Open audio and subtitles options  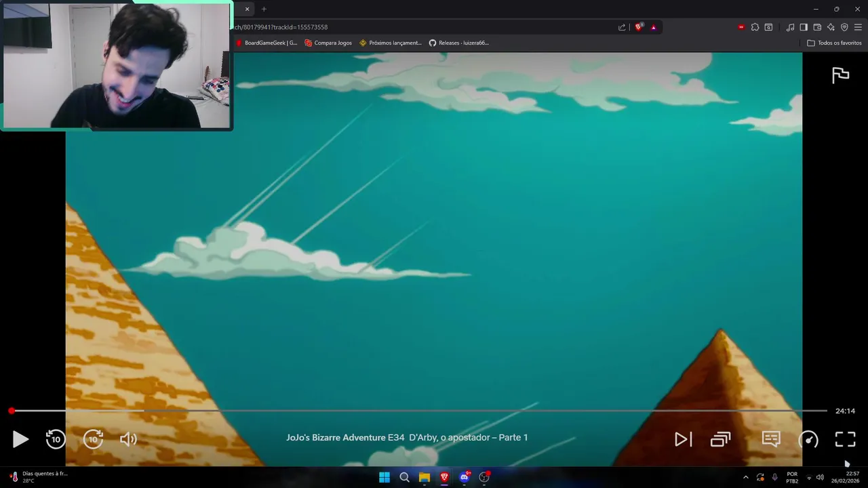(771, 439)
